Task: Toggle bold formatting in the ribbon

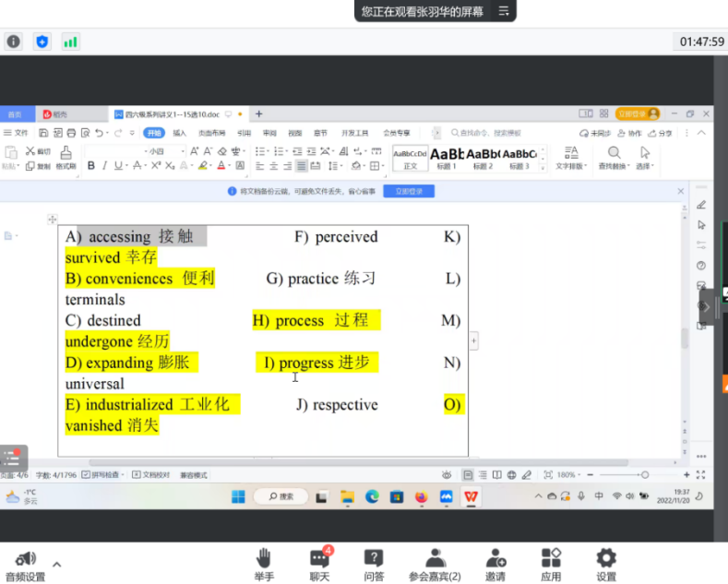Action: (x=91, y=166)
